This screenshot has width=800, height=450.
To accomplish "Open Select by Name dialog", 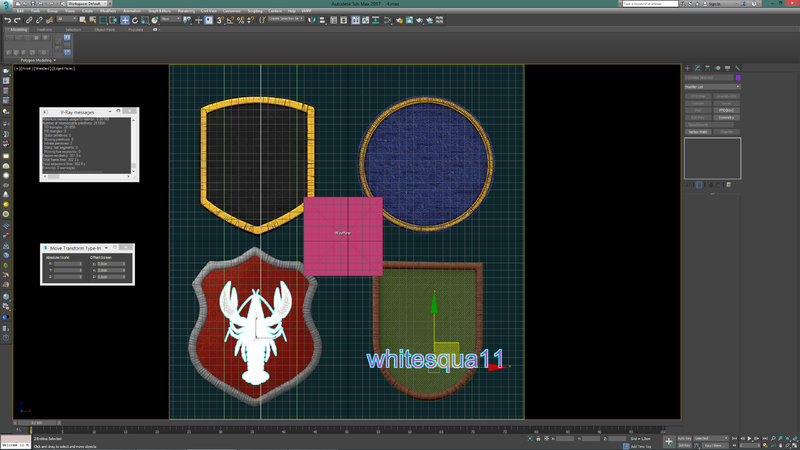I will click(x=93, y=20).
